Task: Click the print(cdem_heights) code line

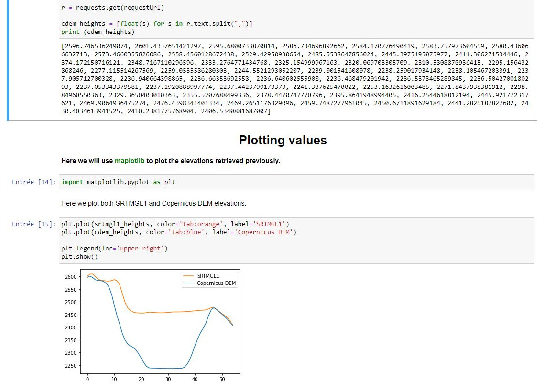Action: pyautogui.click(x=95, y=30)
